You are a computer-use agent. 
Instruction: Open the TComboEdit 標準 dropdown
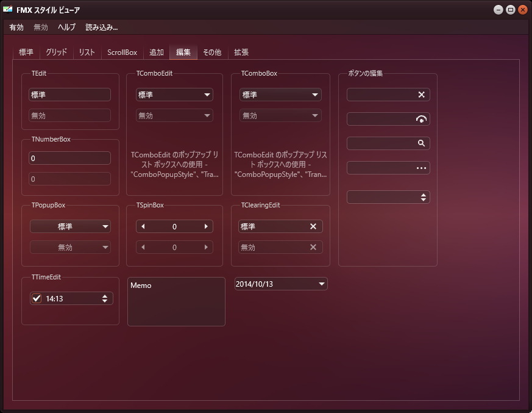pyautogui.click(x=207, y=95)
